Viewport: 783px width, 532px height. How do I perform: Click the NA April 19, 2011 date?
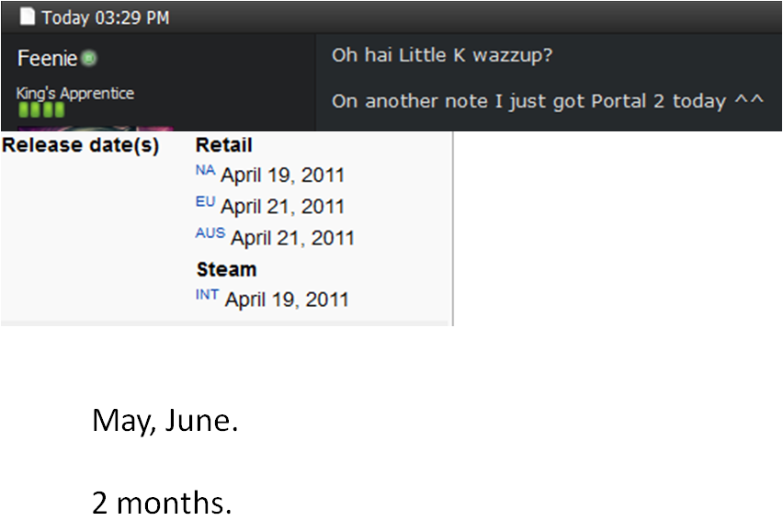tap(283, 175)
